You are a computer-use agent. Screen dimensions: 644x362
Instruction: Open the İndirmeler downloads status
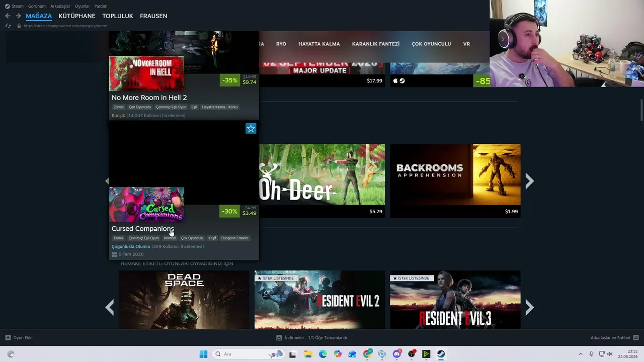pos(311,338)
